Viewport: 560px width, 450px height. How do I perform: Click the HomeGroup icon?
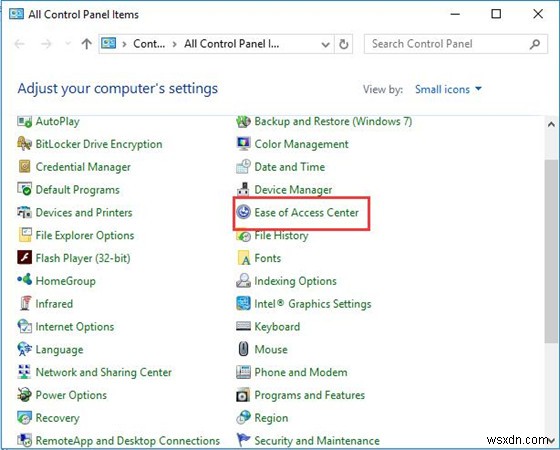(x=24, y=280)
